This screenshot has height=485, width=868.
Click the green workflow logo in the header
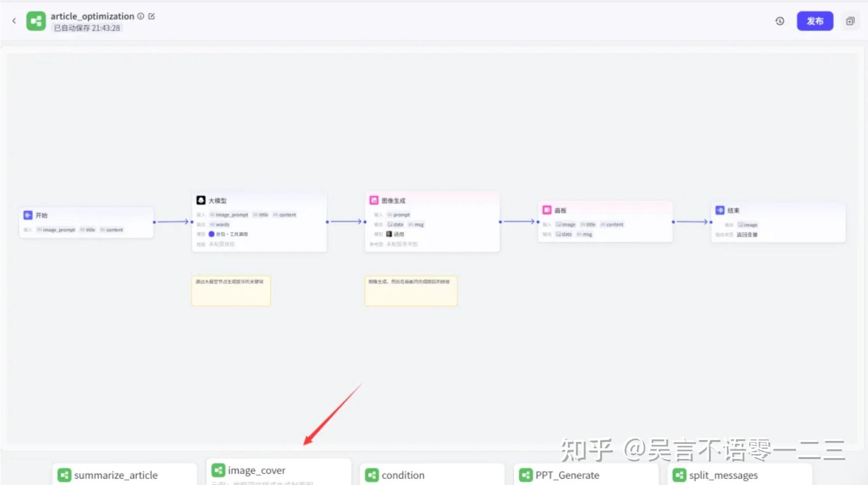35,21
